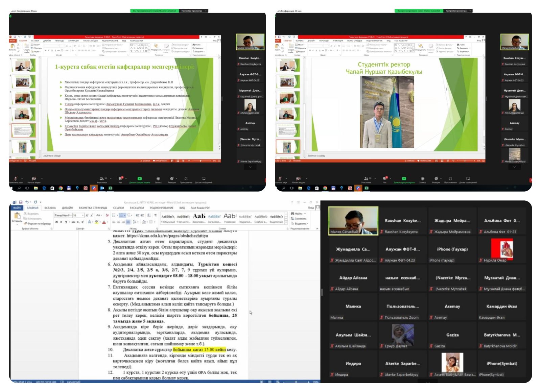Click Примечания in status bar under кафедралар slide
Viewport: 541px width, 392px height.
tap(160, 161)
